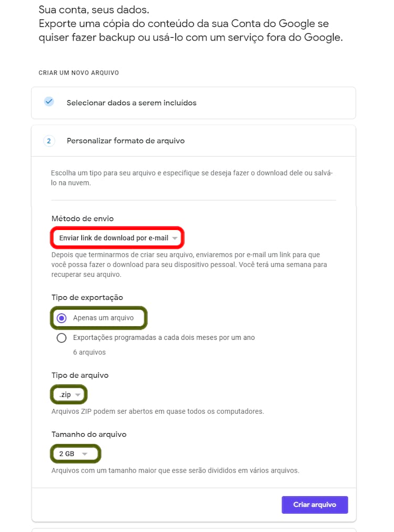Click the 'Método de envio' heading
394x532 pixels.
(82, 218)
